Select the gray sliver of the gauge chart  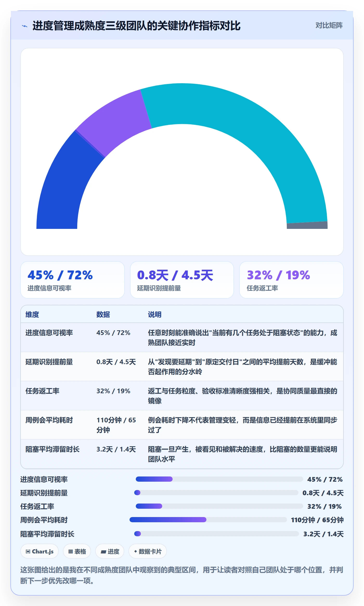click(x=307, y=225)
